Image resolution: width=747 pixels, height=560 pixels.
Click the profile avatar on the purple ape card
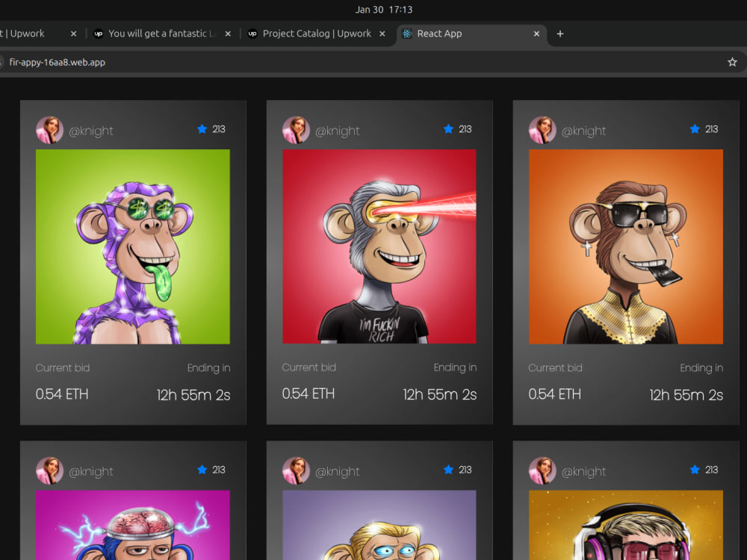click(x=49, y=129)
